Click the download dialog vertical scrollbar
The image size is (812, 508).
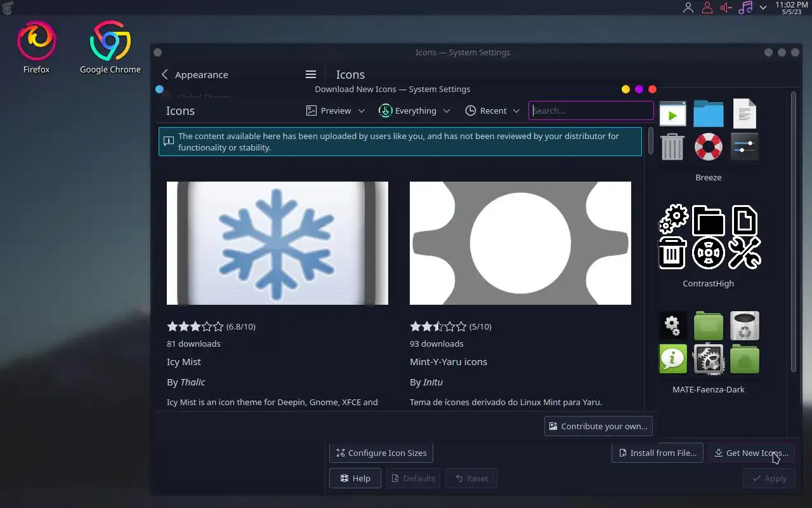coord(650,141)
